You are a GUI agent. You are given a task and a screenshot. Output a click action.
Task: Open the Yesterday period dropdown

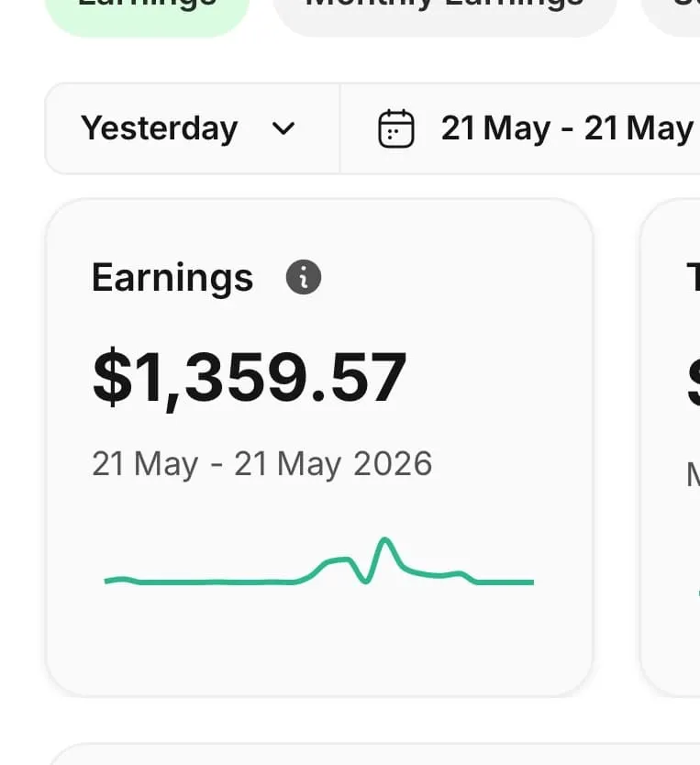[192, 128]
